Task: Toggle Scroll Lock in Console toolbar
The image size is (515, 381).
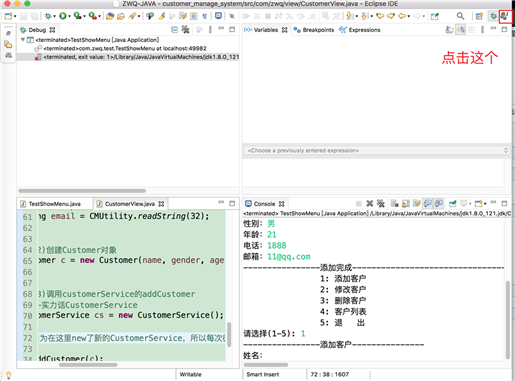Action: click(x=406, y=203)
